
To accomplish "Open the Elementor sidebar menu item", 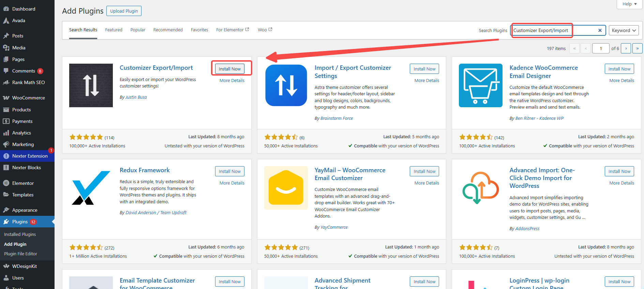I will (x=23, y=183).
